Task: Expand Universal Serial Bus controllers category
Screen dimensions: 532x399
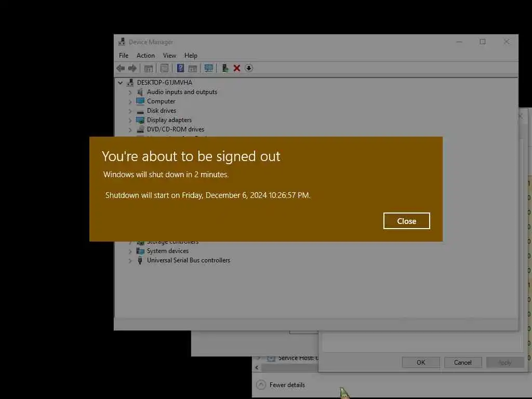Action: click(x=130, y=261)
